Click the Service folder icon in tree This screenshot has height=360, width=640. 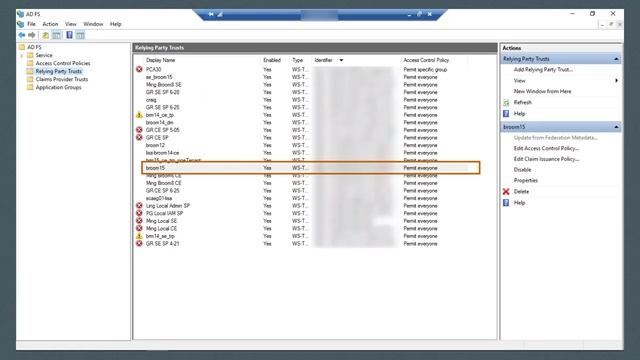tap(30, 55)
